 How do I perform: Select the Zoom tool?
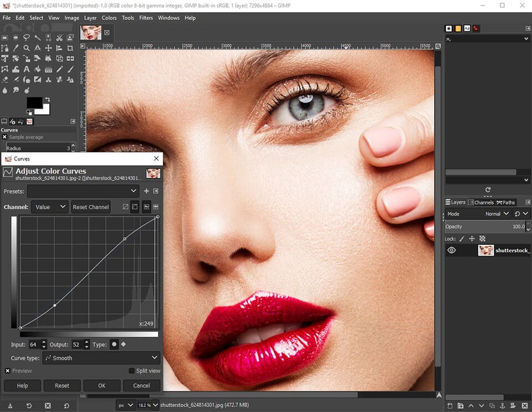pyautogui.click(x=26, y=48)
